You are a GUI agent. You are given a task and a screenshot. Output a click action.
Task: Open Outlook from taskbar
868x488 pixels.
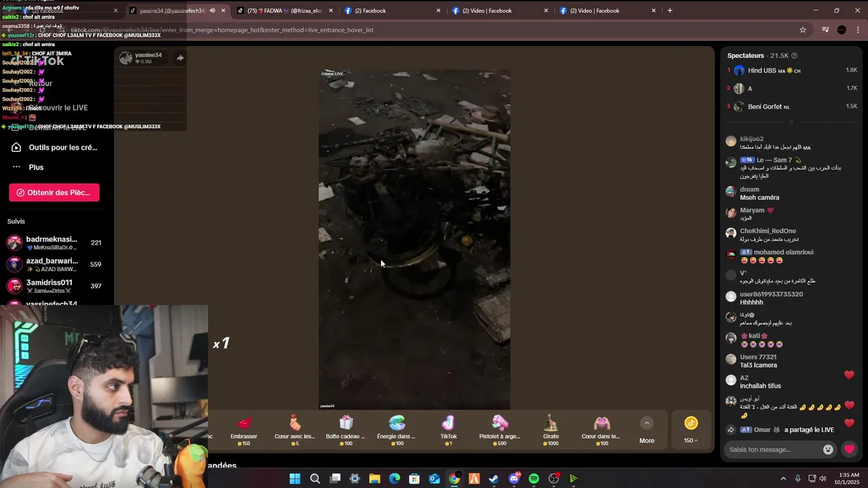[435, 479]
